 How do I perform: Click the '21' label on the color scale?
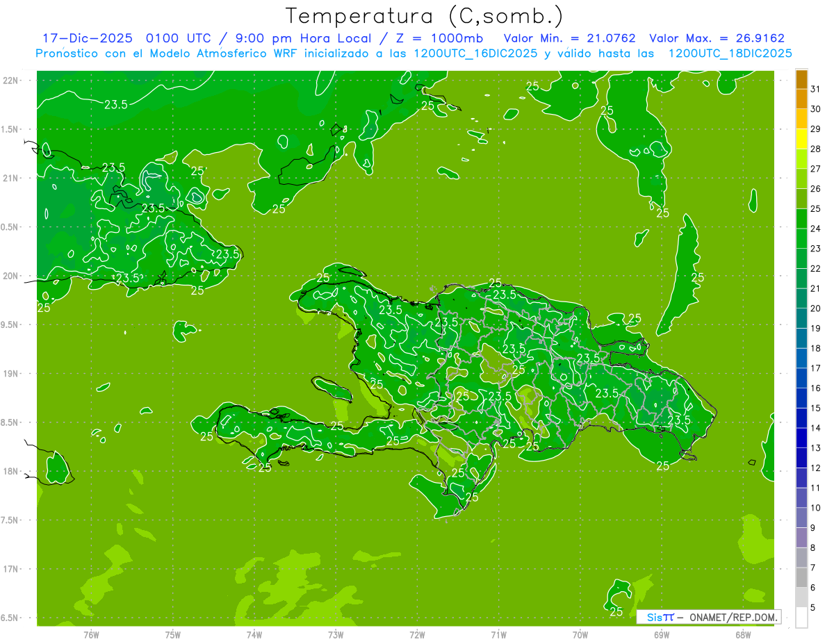816,288
